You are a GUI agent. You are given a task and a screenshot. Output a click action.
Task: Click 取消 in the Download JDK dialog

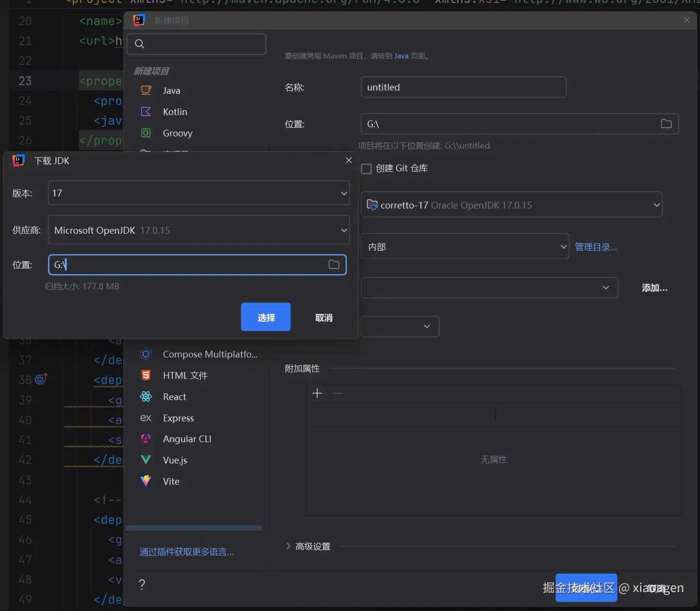pyautogui.click(x=324, y=317)
